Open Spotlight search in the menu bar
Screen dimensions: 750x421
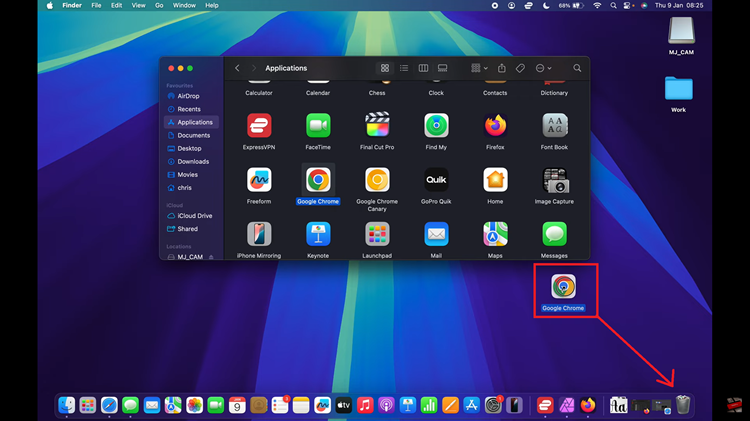tap(613, 5)
